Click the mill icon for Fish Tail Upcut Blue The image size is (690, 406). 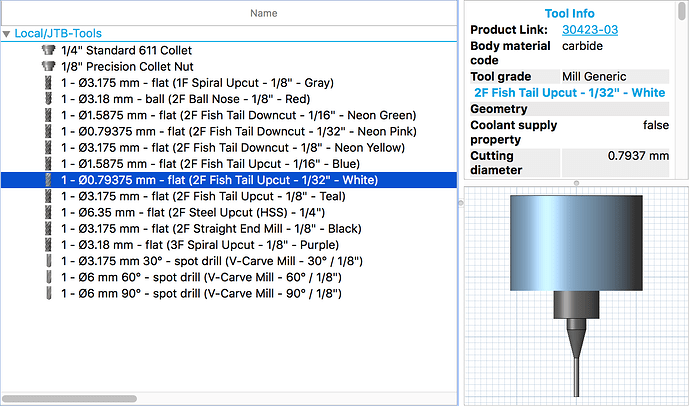tap(48, 164)
